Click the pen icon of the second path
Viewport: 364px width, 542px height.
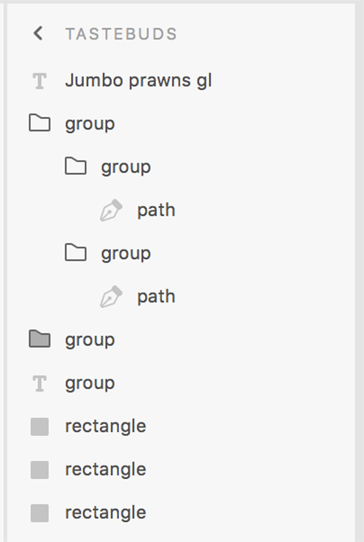point(111,296)
